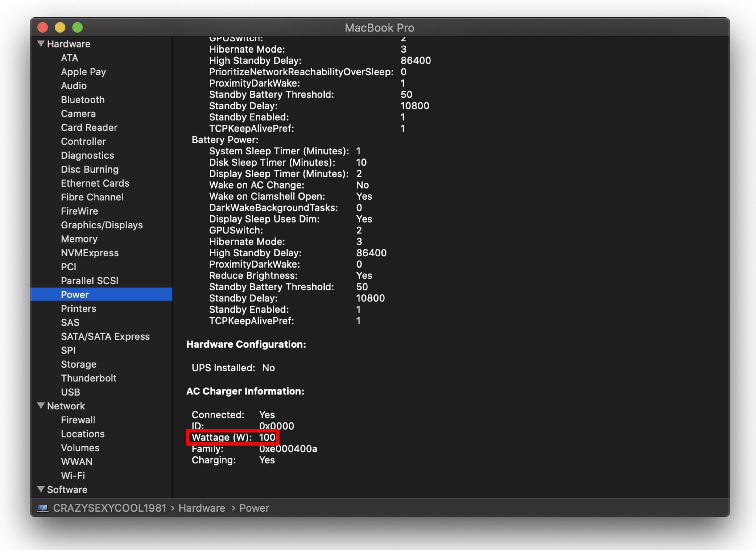Close the MacBook Pro window
Screen dimensions: 756x550
coord(43,28)
